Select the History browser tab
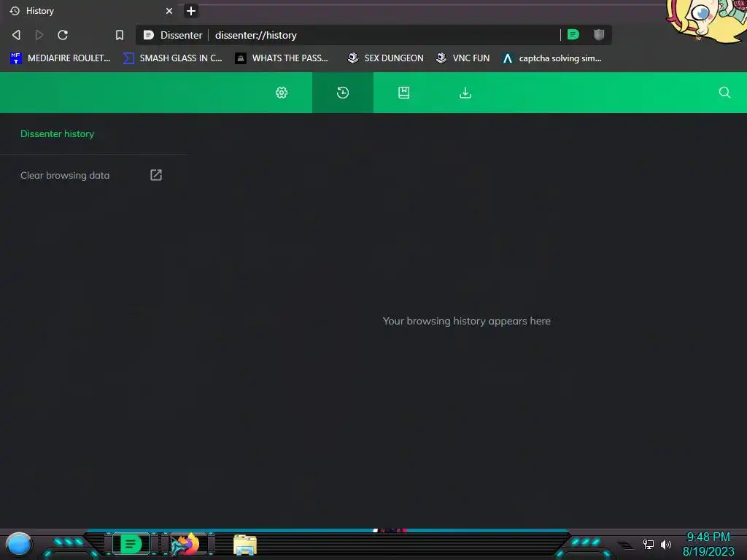 (90, 11)
